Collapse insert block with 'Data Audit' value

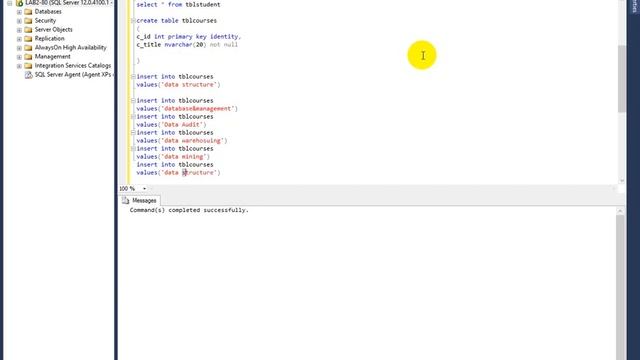[x=133, y=117]
